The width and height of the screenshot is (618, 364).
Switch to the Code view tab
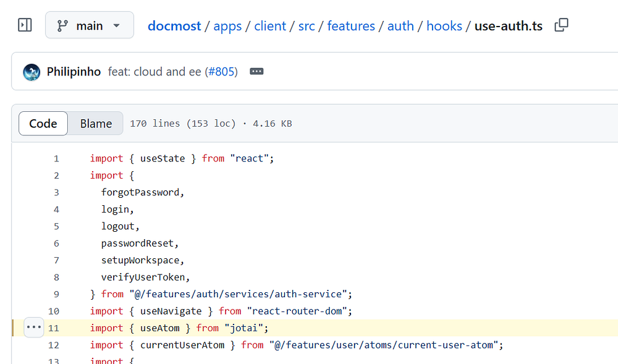pos(43,124)
